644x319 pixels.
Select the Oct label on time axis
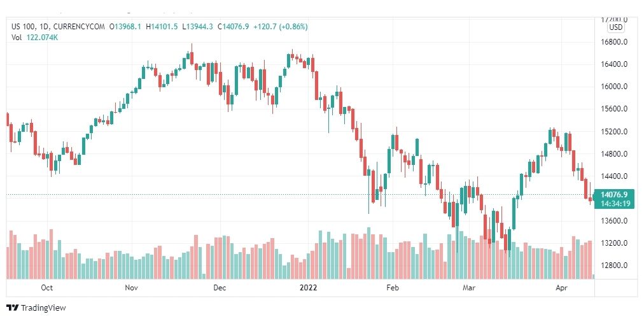(x=47, y=288)
